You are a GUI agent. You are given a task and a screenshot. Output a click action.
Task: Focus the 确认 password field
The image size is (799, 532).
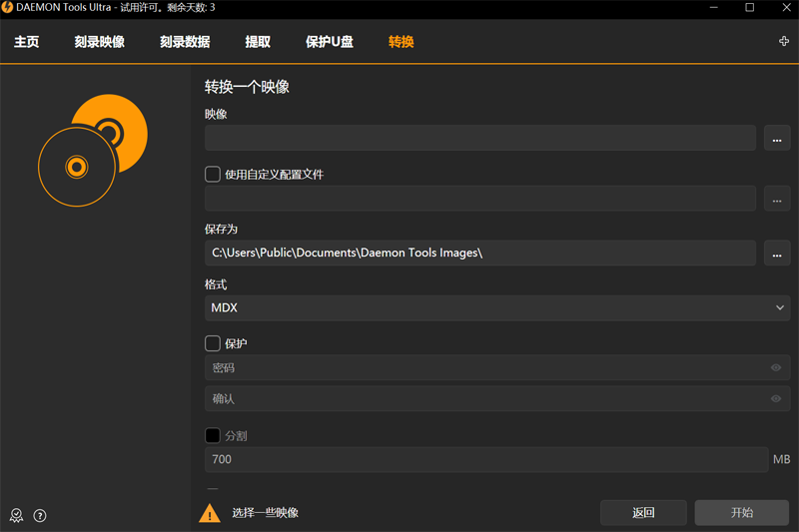tap(497, 398)
